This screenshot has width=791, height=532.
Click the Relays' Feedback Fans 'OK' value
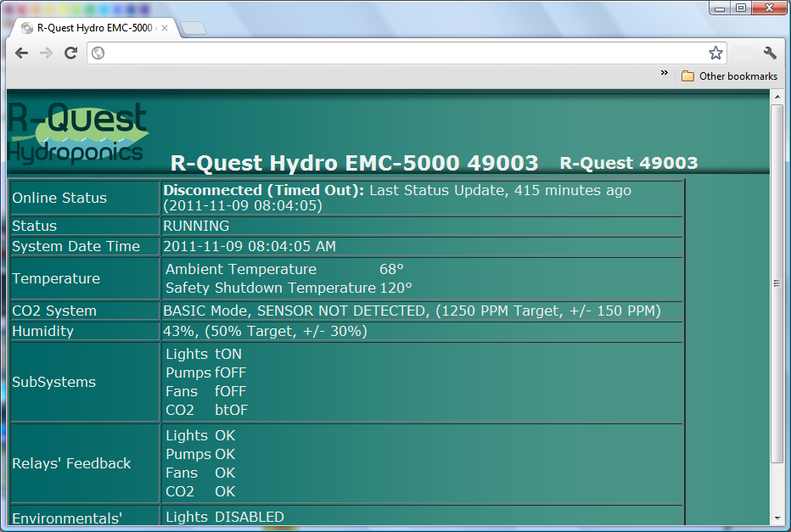coord(225,473)
